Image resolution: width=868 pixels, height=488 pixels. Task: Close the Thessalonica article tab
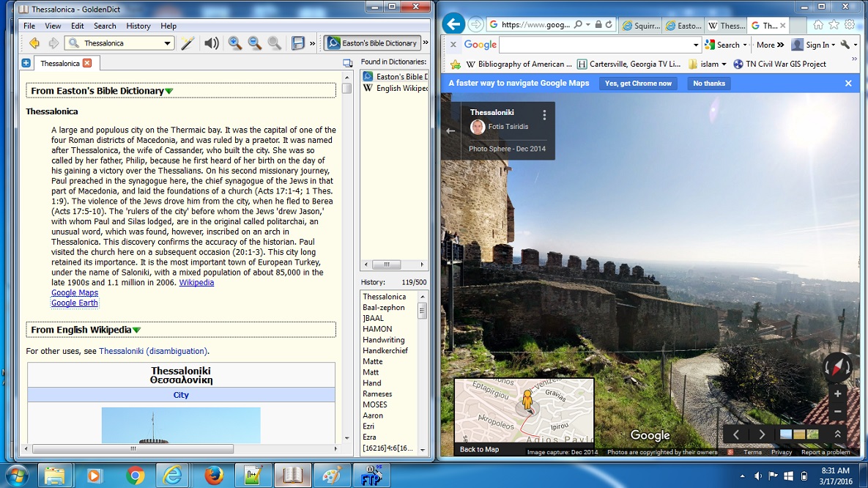coord(87,63)
